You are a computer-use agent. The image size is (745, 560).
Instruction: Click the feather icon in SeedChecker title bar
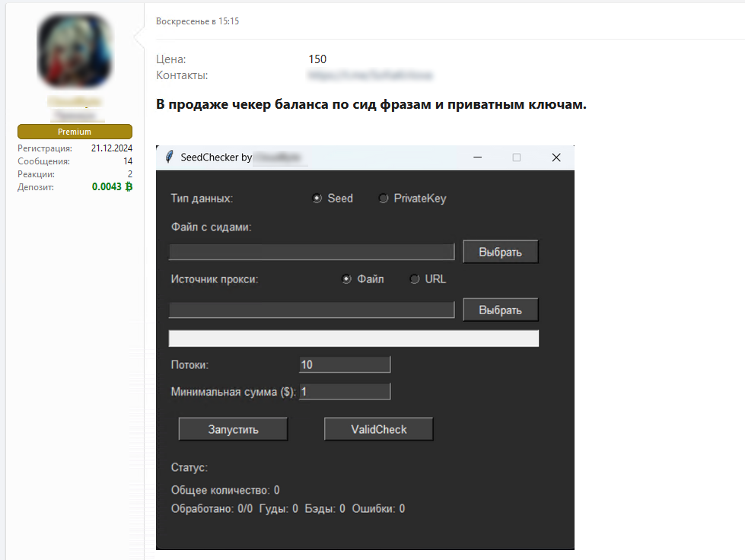pyautogui.click(x=169, y=157)
